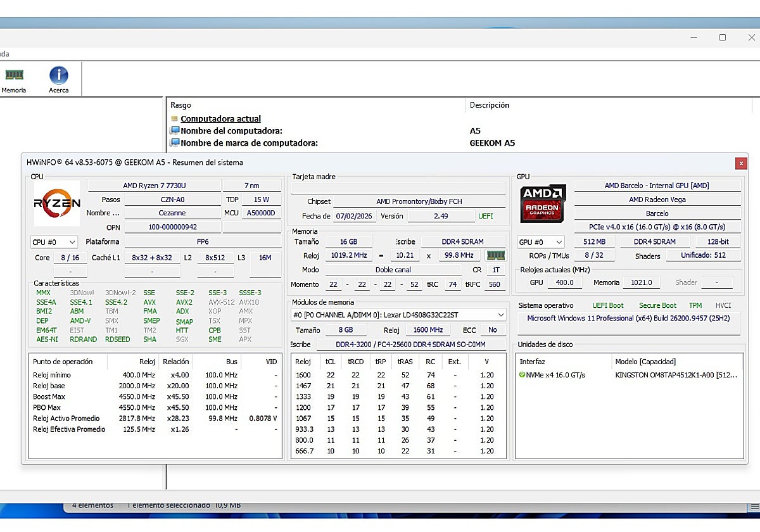
Task: Open the CPU #0 selector dropdown
Action: coord(54,242)
